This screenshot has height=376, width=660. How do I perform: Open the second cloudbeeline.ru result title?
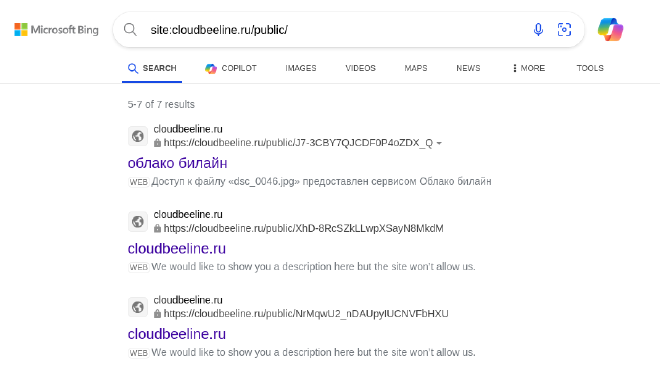pos(177,249)
